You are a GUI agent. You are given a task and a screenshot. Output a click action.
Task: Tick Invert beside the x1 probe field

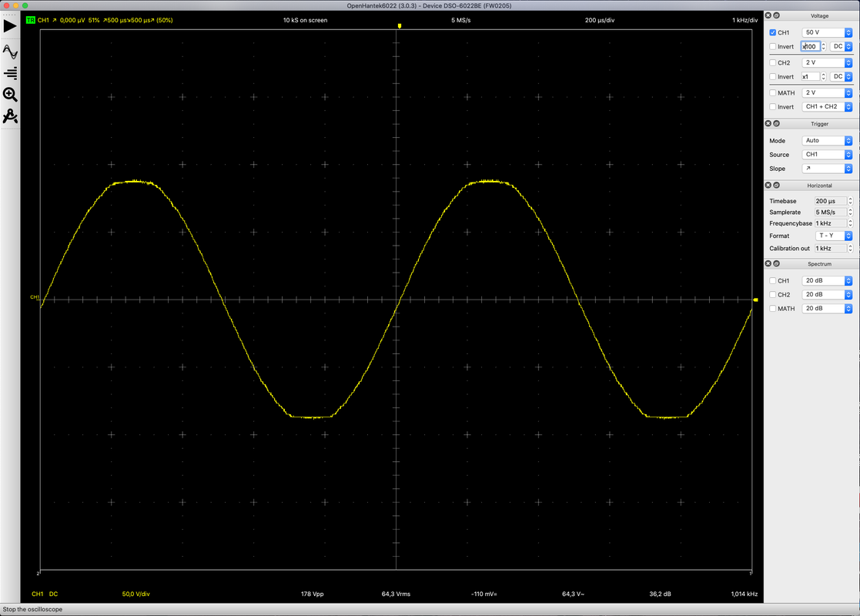click(773, 77)
